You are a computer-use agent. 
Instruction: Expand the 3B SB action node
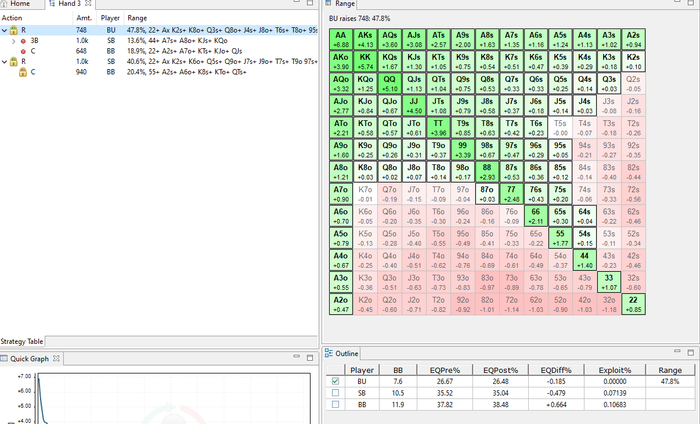pos(13,41)
